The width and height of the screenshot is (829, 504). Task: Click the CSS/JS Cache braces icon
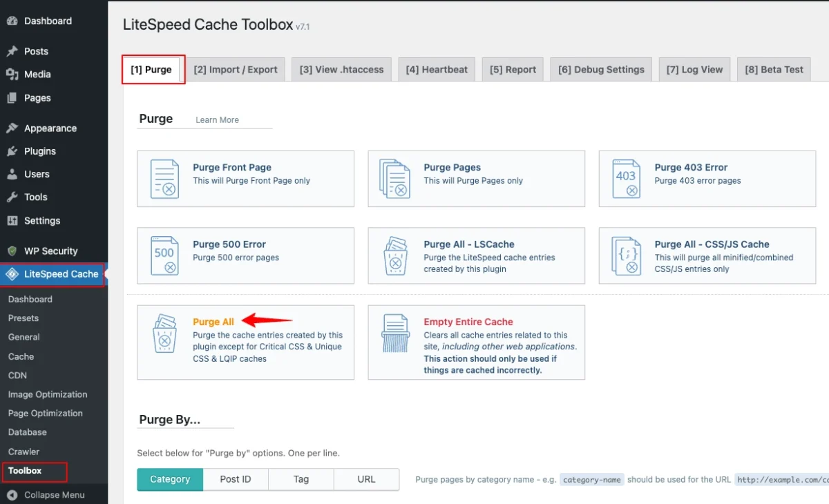tap(626, 255)
